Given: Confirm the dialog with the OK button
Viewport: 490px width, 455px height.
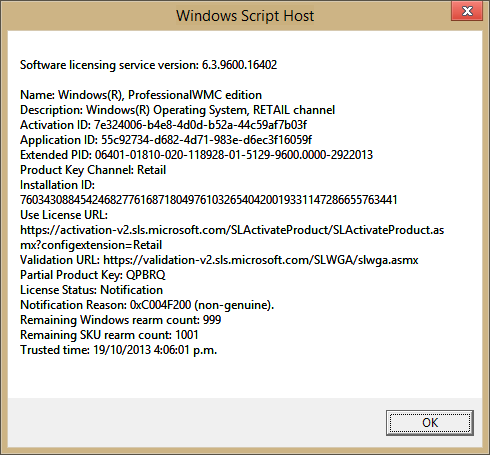Looking at the screenshot, I should pyautogui.click(x=430, y=423).
